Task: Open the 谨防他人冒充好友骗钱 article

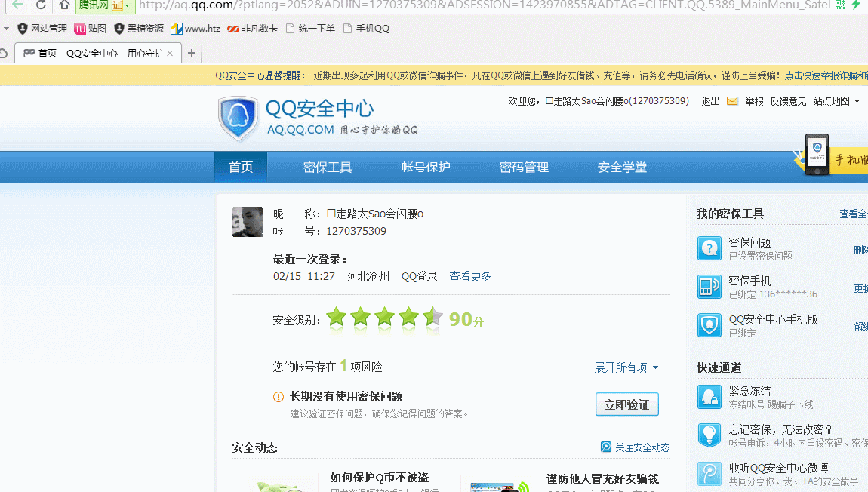Action: coord(602,478)
